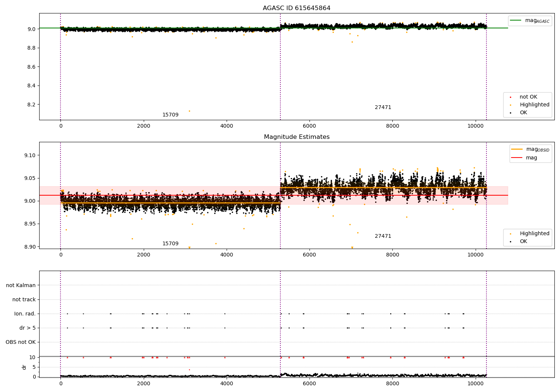Click the 'not track' row label

[24, 299]
